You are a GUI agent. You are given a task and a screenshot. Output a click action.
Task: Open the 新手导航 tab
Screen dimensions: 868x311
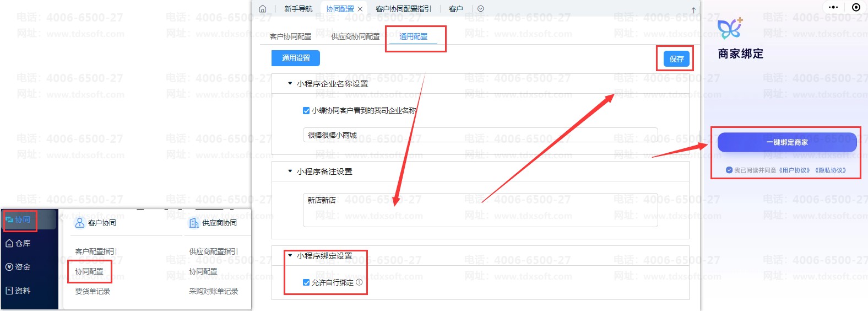pyautogui.click(x=298, y=9)
